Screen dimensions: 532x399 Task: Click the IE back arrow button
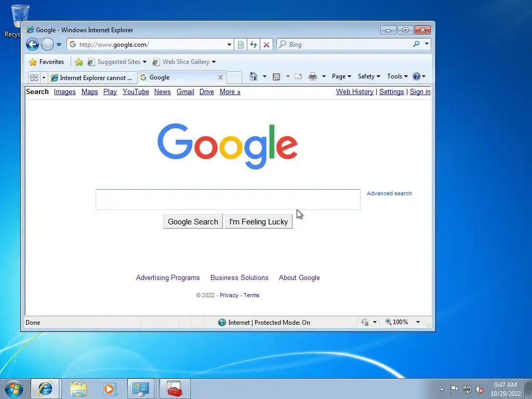33,45
